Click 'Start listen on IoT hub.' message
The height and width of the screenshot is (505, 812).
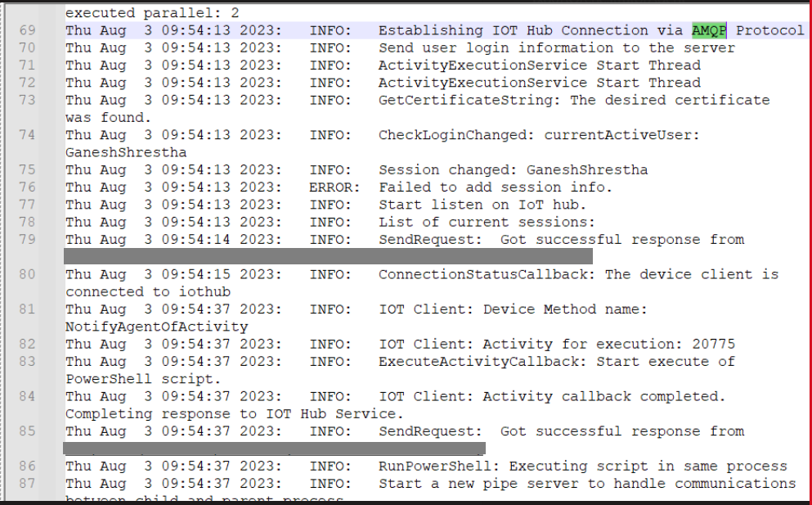tap(482, 205)
